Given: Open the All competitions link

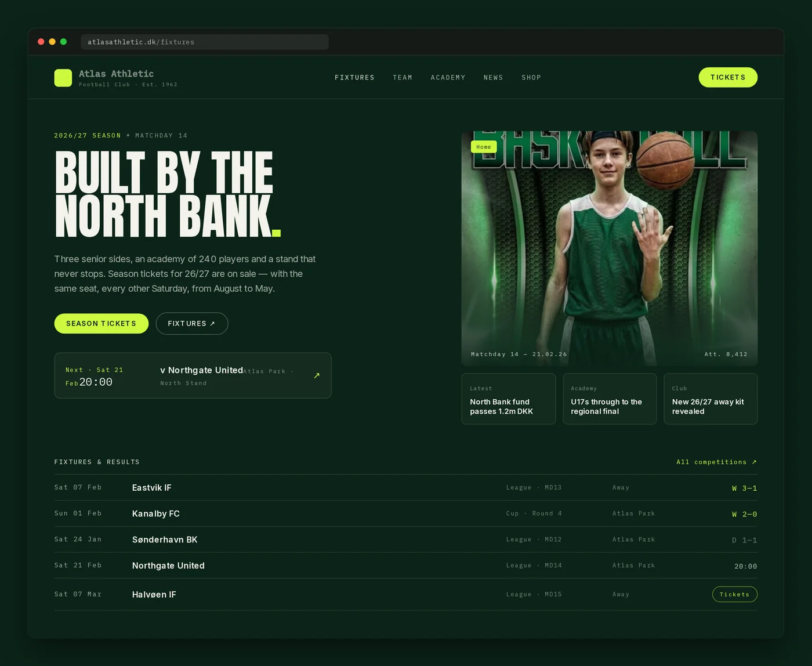Looking at the screenshot, I should (716, 462).
